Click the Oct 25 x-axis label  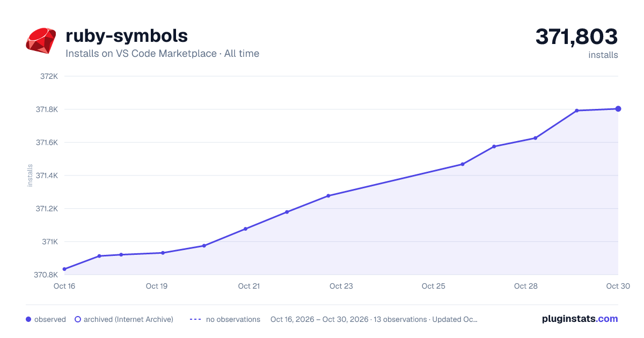pos(434,286)
